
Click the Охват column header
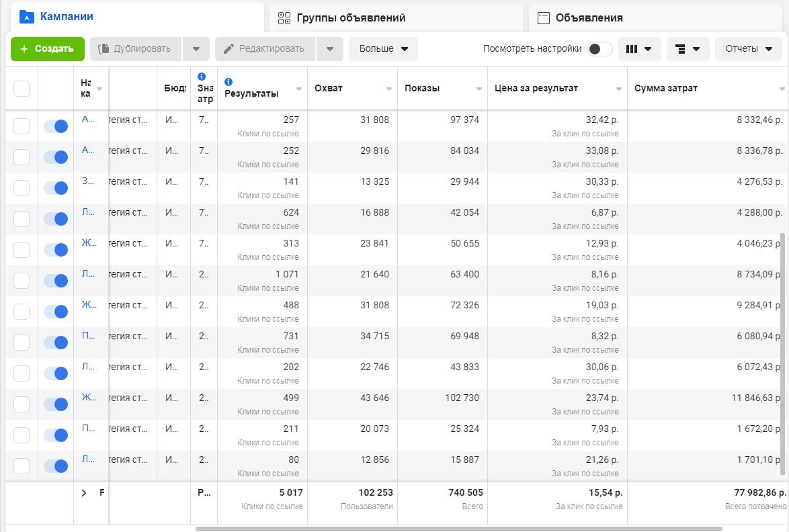(x=329, y=89)
